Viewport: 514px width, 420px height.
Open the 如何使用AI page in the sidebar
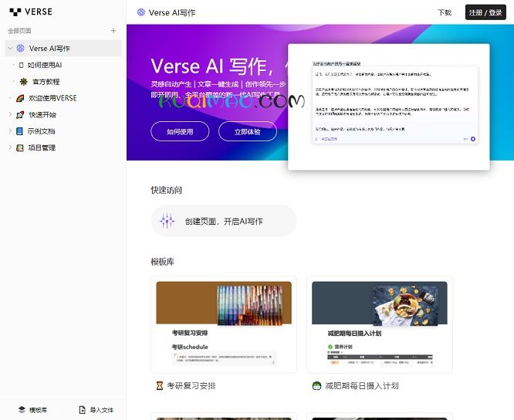coord(45,65)
